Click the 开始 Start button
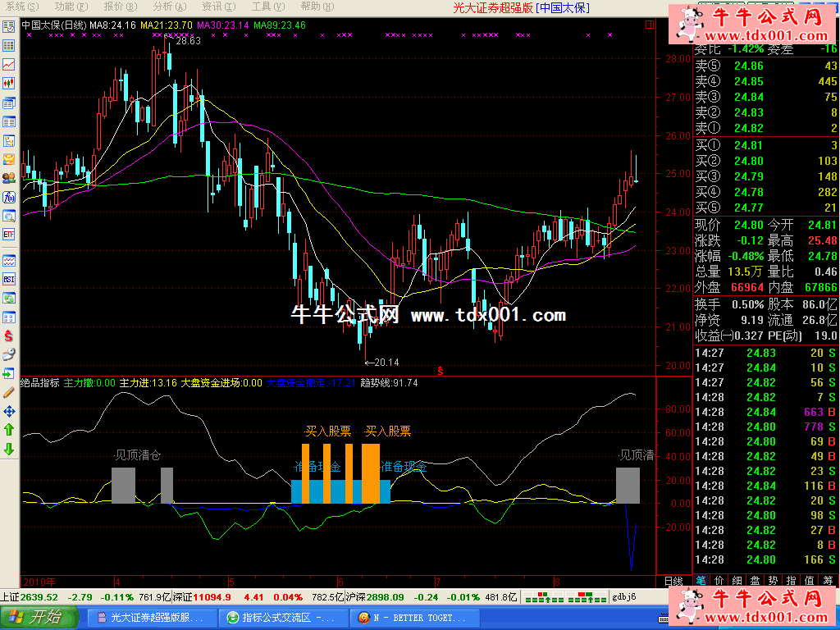Viewport: 840px width, 630px height. pos(39,618)
